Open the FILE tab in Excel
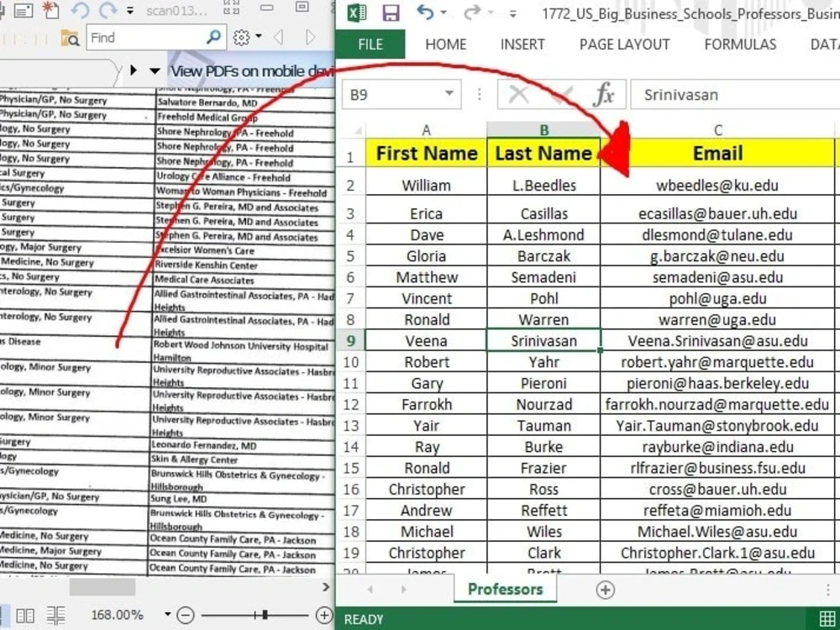840x630 pixels. click(370, 45)
